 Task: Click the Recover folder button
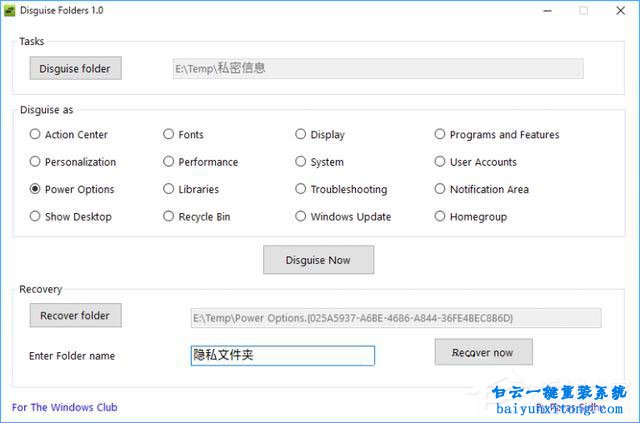click(76, 315)
